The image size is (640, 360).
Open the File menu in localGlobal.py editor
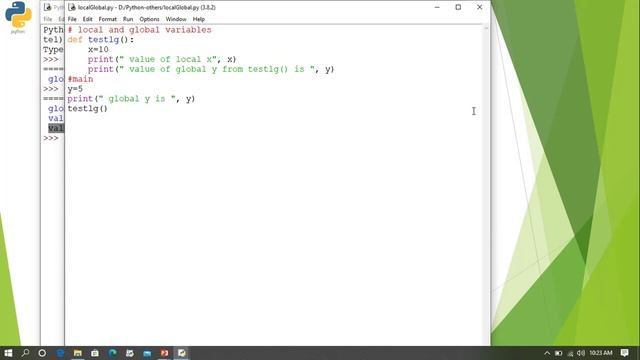(x=72, y=19)
